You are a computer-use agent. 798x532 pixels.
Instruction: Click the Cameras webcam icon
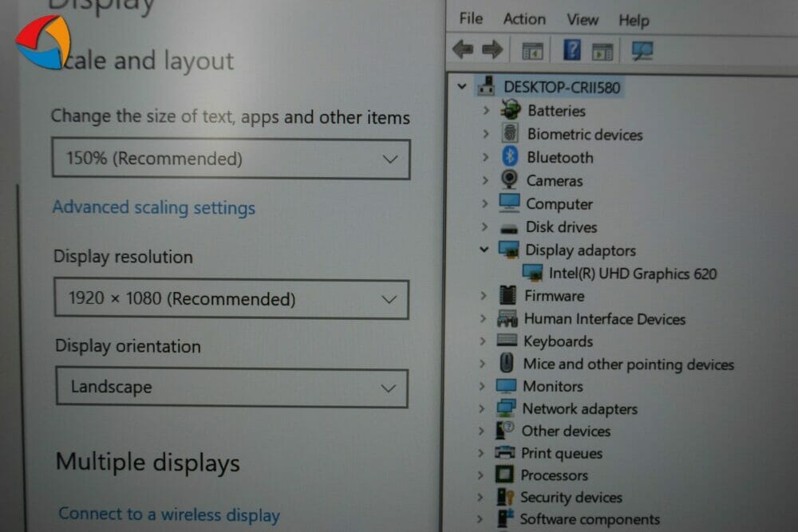click(x=509, y=179)
